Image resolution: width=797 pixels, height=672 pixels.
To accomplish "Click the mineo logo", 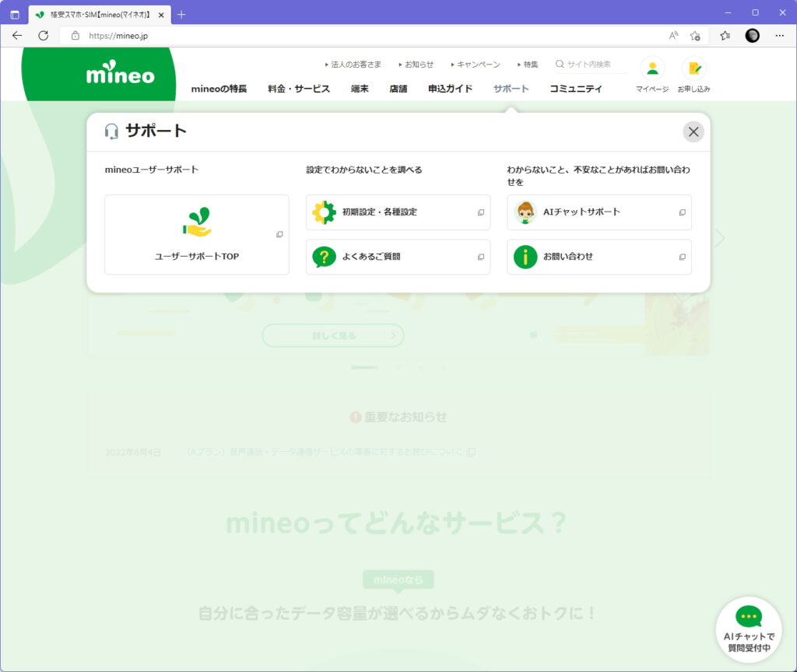I will (x=120, y=72).
